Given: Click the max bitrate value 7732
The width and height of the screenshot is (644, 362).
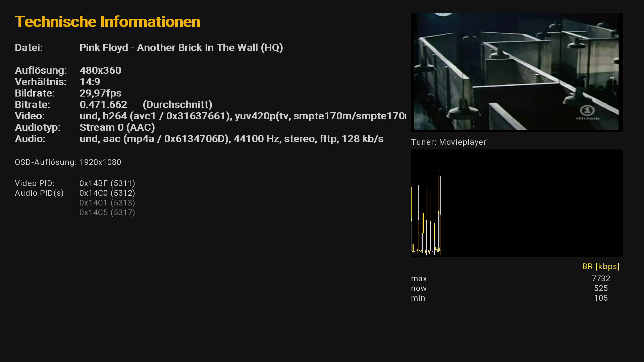Looking at the screenshot, I should (601, 279).
